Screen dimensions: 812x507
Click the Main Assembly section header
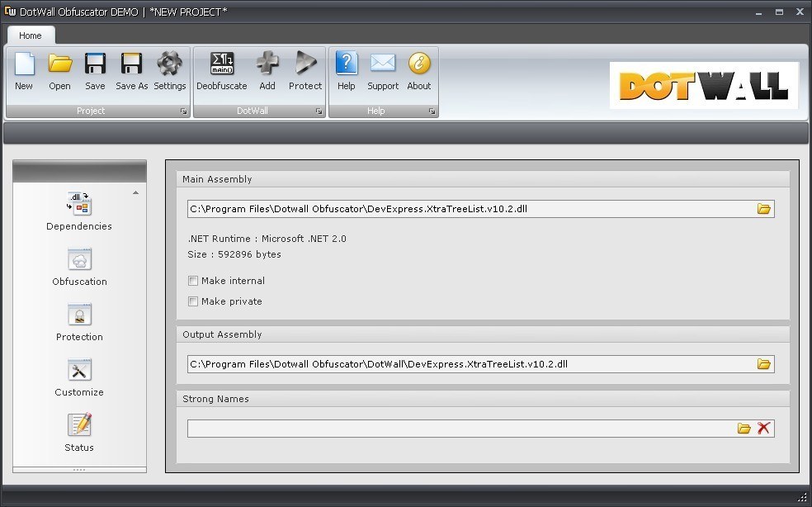coord(483,179)
